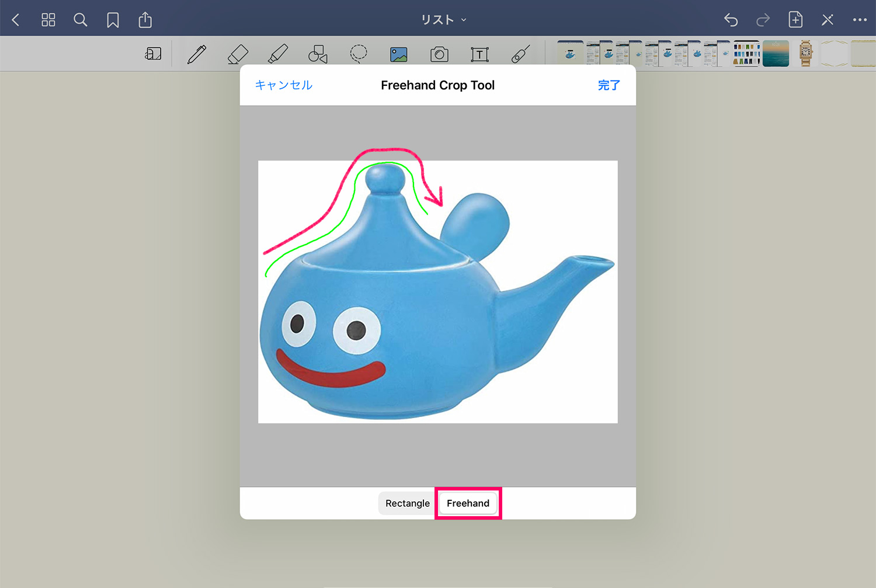
Task: Select the Eraser tool
Action: (x=238, y=54)
